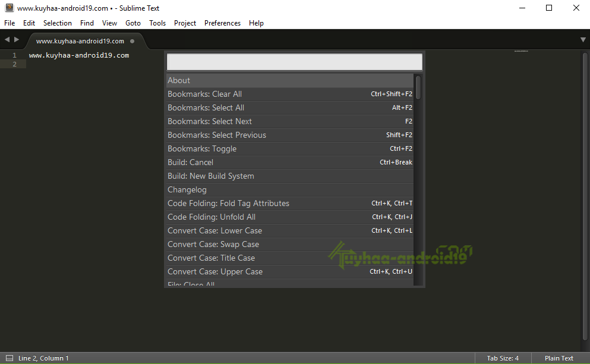This screenshot has height=364, width=590.
Task: Choose Bookmarks: Toggle command
Action: point(290,148)
